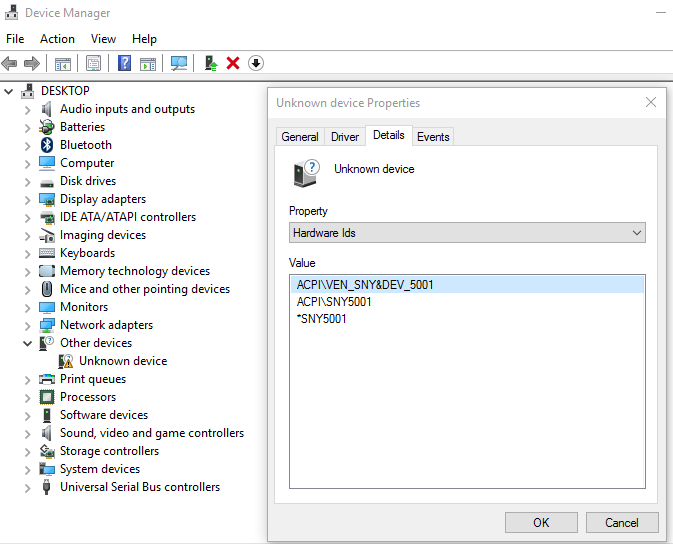Open the Property dropdown showing Hardware Ids
This screenshot has height=544, width=673.
pyautogui.click(x=467, y=233)
